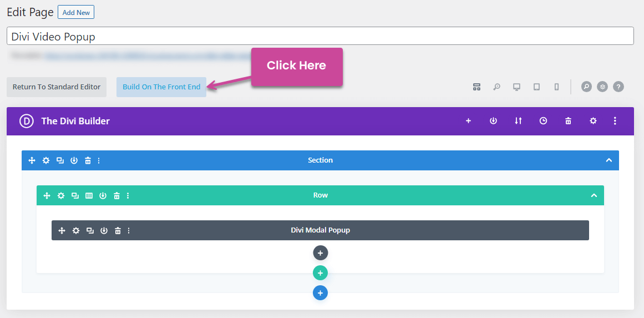Delete the Section with its trash icon
The height and width of the screenshot is (318, 644).
coord(88,160)
